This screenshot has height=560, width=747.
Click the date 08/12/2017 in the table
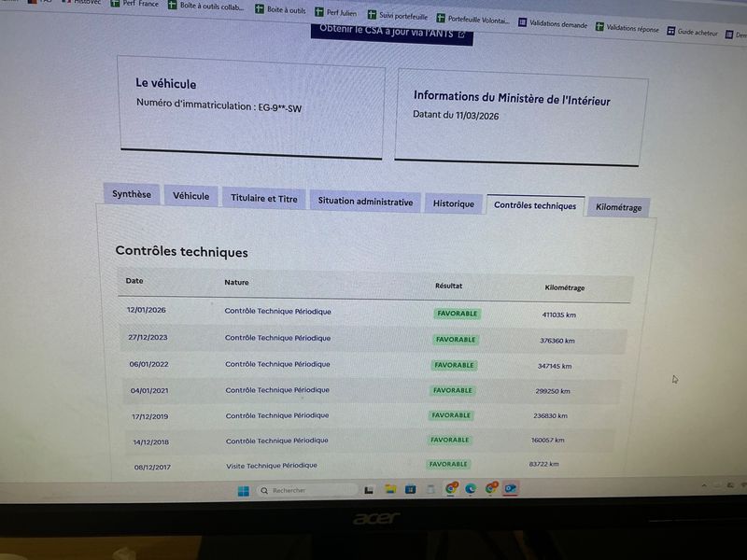point(152,468)
